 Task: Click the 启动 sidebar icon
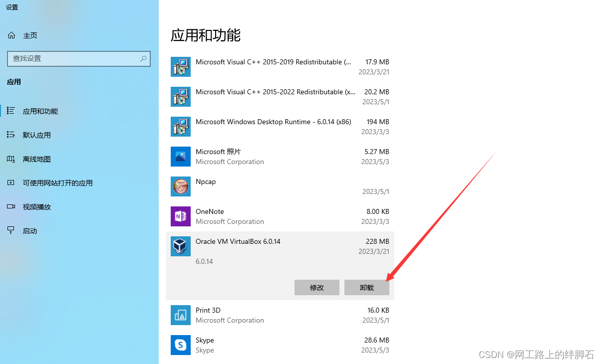tap(11, 231)
